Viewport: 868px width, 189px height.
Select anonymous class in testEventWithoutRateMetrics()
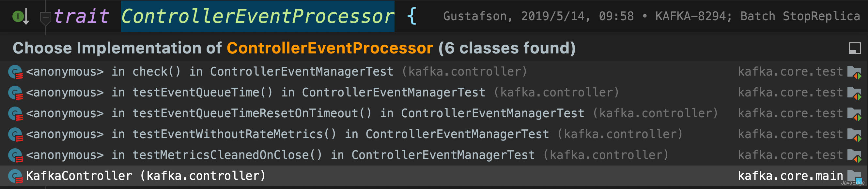click(x=434, y=134)
